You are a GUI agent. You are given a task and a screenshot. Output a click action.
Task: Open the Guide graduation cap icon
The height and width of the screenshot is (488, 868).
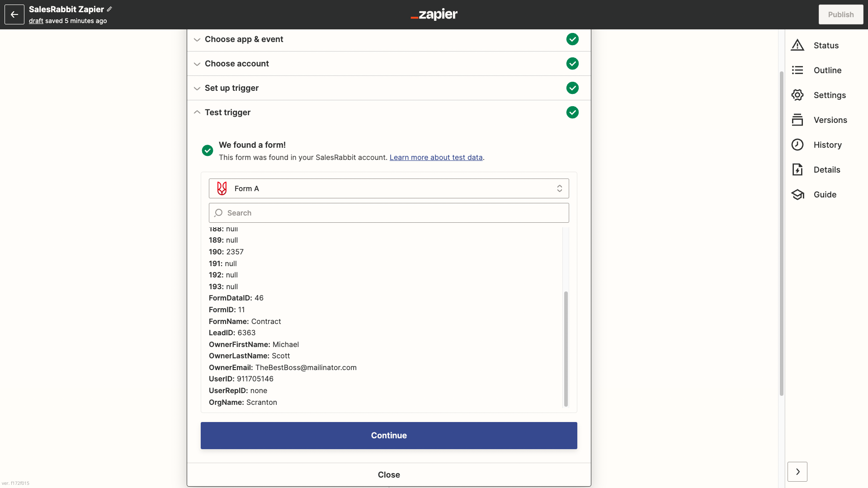tap(797, 194)
